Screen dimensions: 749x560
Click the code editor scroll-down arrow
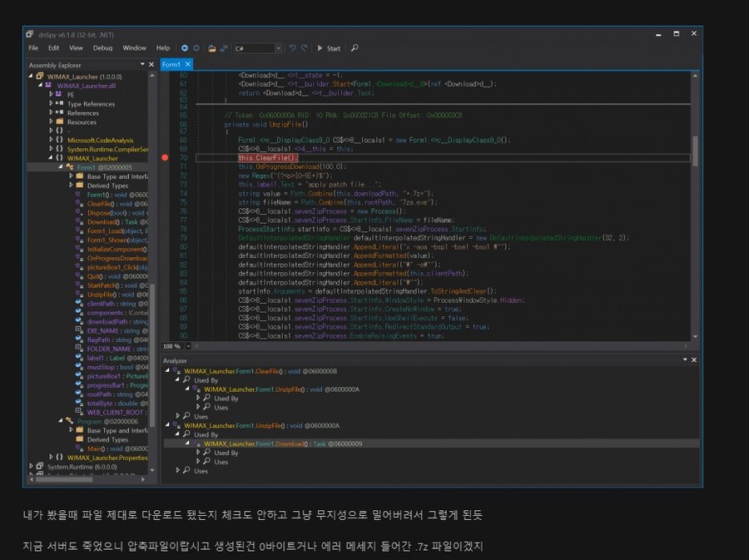tap(695, 336)
